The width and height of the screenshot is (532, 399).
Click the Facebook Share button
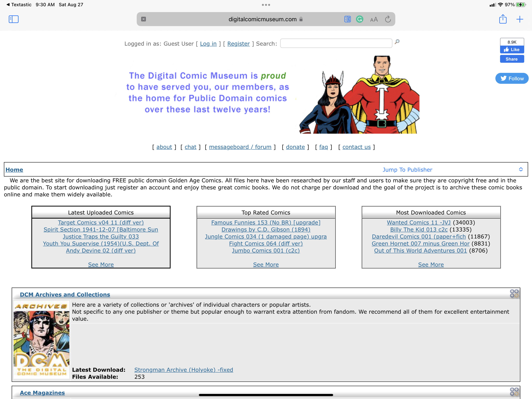click(x=512, y=59)
